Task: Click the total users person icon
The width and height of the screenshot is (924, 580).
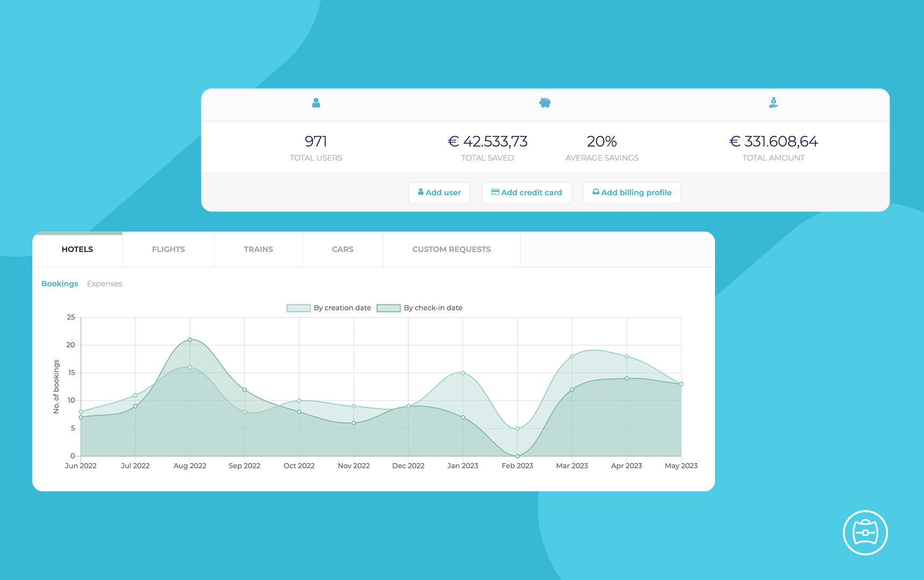Action: (316, 103)
